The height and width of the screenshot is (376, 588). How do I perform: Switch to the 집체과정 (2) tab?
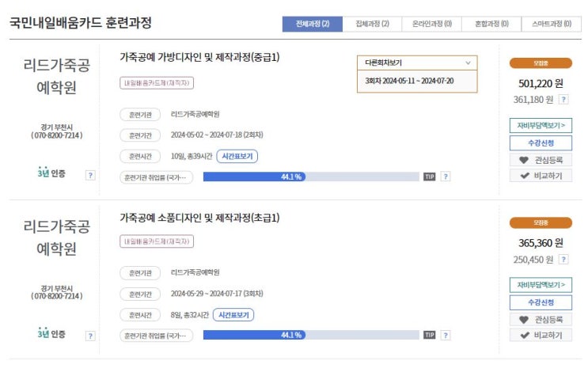[x=372, y=24]
